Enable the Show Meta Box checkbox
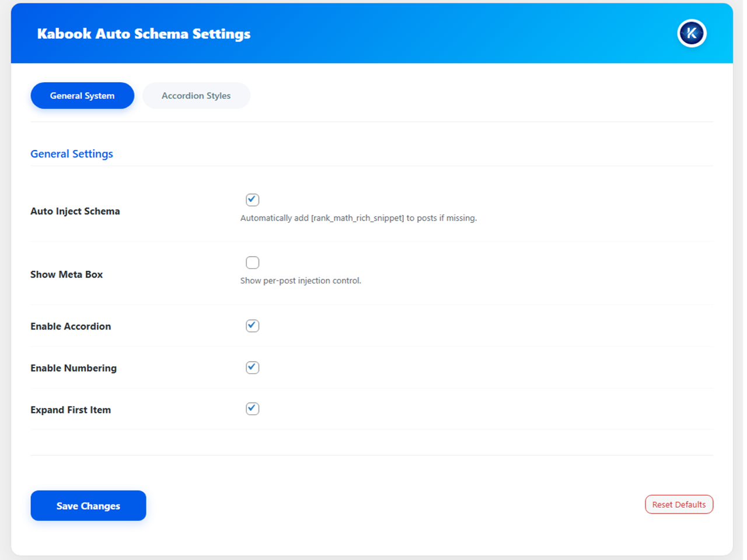This screenshot has height=560, width=747. (x=252, y=262)
